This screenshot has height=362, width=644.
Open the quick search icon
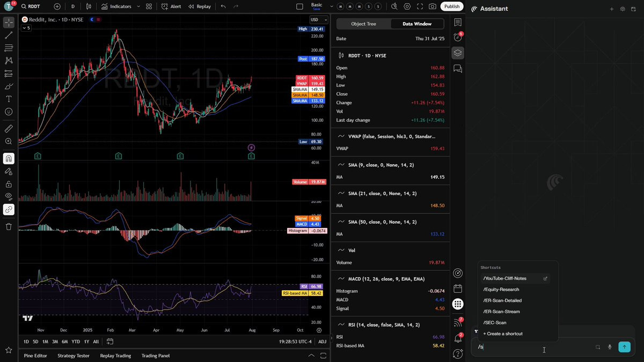coord(394,6)
